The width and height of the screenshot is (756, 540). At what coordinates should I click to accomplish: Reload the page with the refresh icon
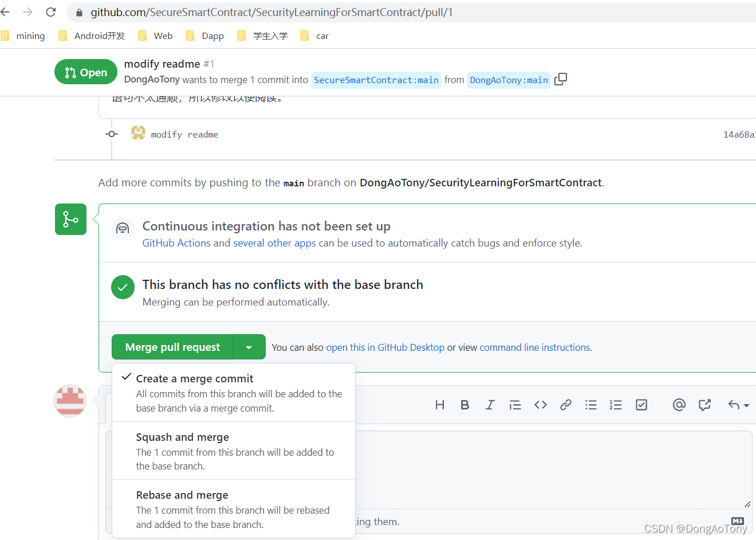click(51, 12)
